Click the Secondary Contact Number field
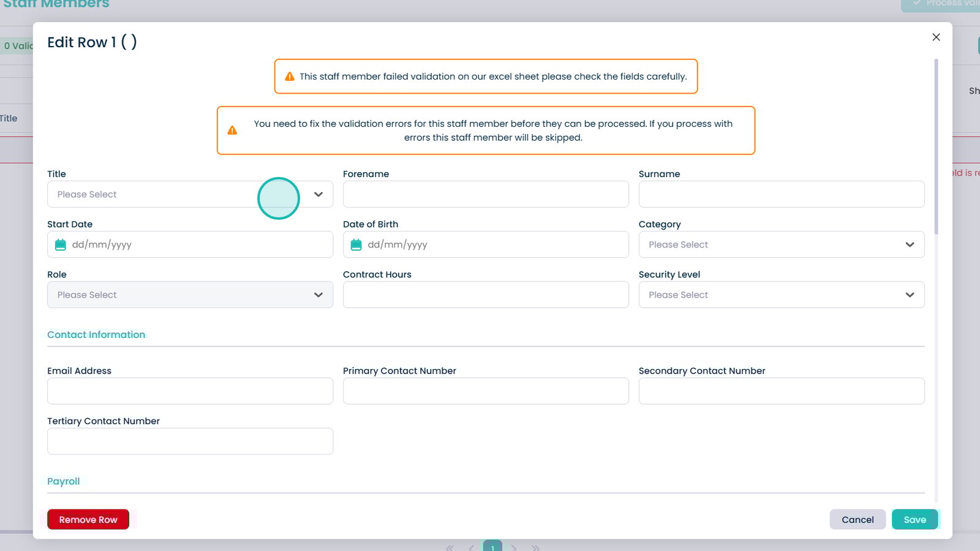980x551 pixels. [781, 391]
